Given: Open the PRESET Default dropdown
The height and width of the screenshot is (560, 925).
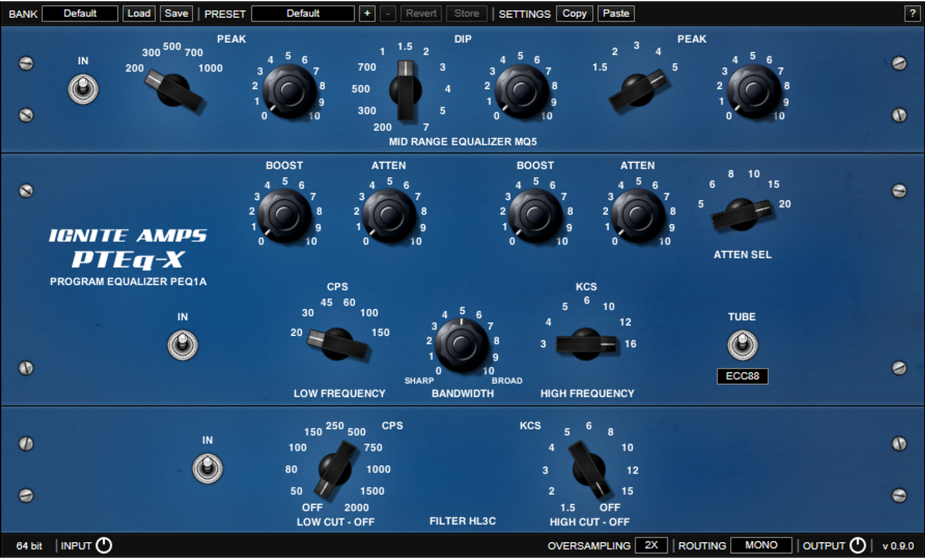Looking at the screenshot, I should click(303, 13).
